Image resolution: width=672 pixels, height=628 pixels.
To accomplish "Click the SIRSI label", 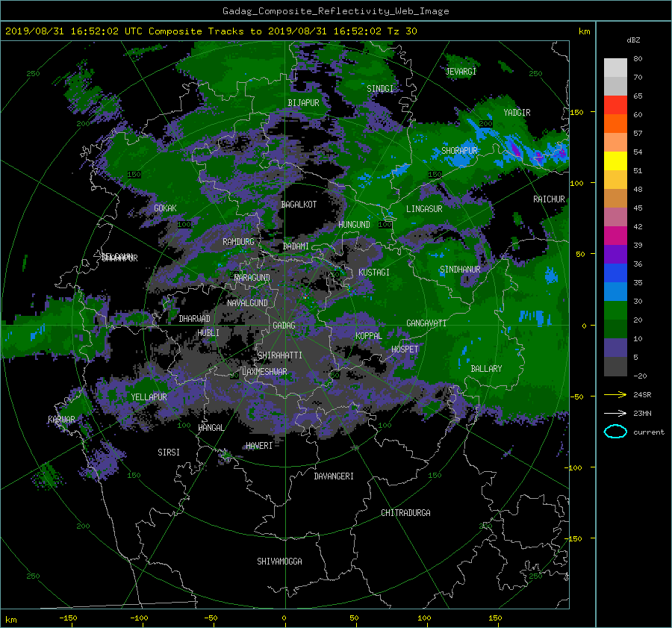I will click(x=169, y=453).
